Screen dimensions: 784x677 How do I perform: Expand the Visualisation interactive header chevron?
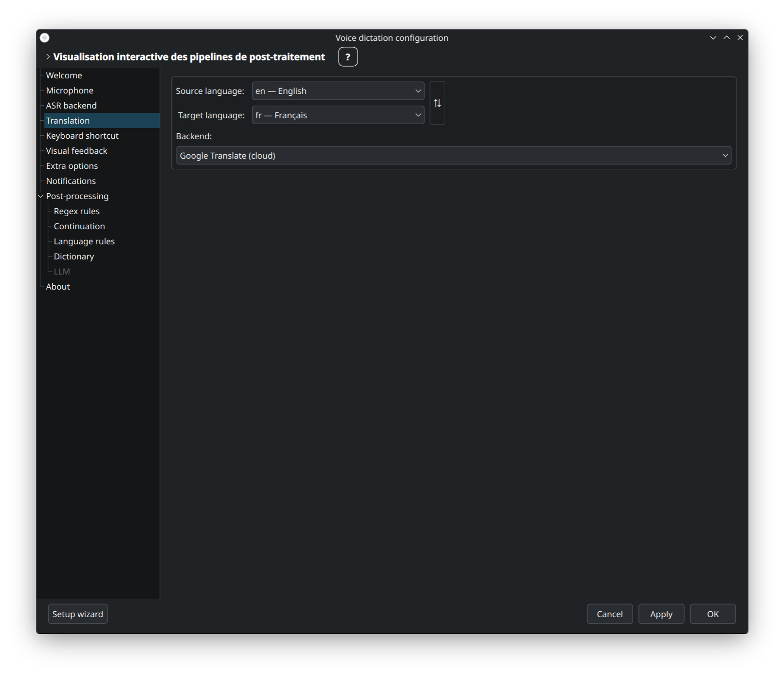coord(48,57)
